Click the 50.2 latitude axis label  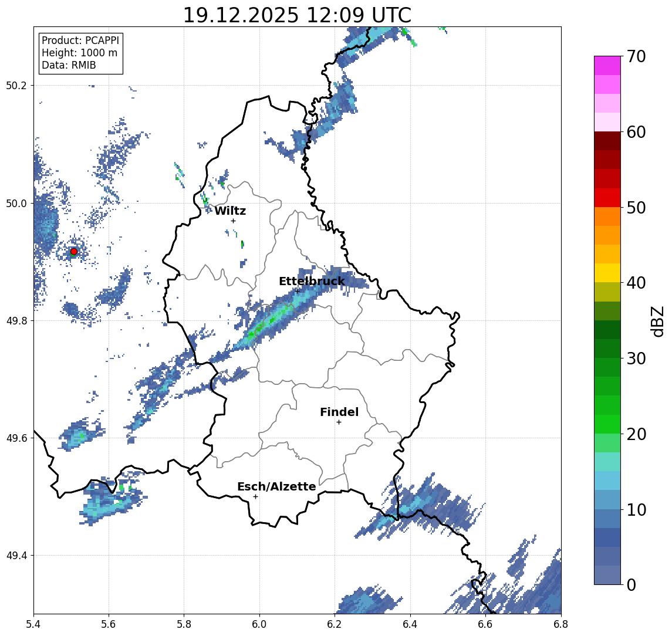16,85
